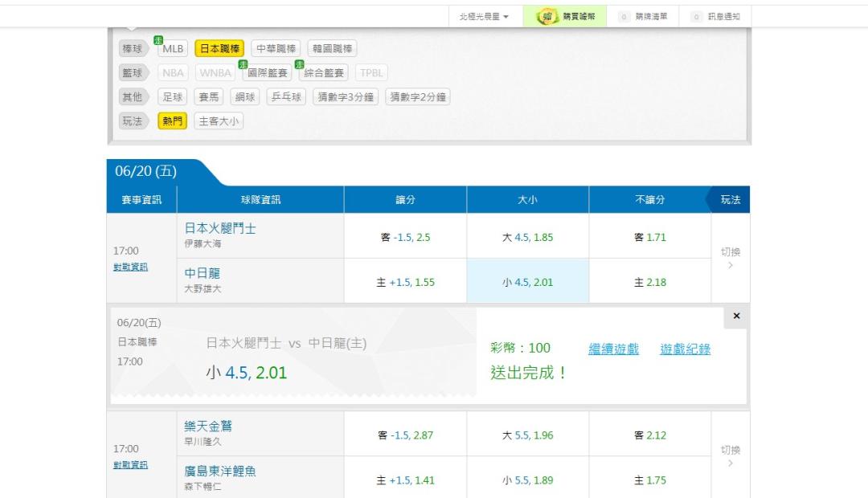Viewport: 868px width, 498px height.
Task: Open the 訊息通知 notifications
Action: click(715, 17)
